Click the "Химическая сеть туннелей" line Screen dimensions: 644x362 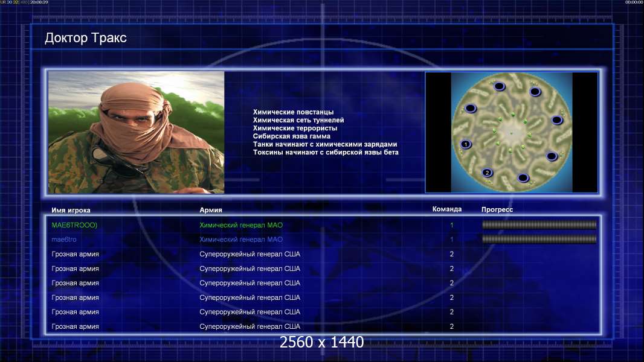pos(298,120)
